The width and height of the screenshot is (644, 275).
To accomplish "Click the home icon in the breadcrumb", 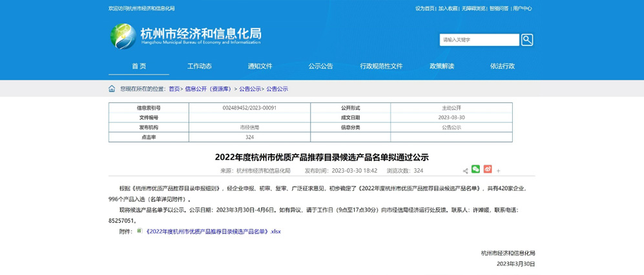I will 112,89.
